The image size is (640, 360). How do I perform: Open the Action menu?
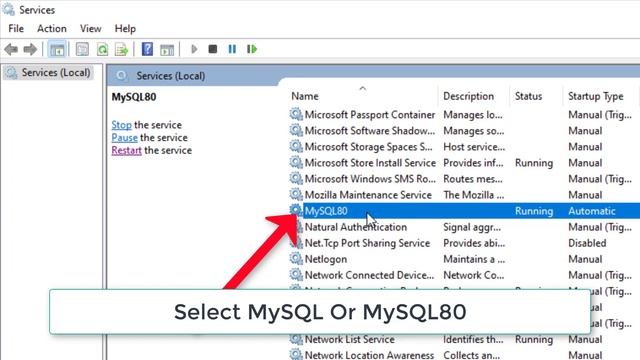[52, 29]
